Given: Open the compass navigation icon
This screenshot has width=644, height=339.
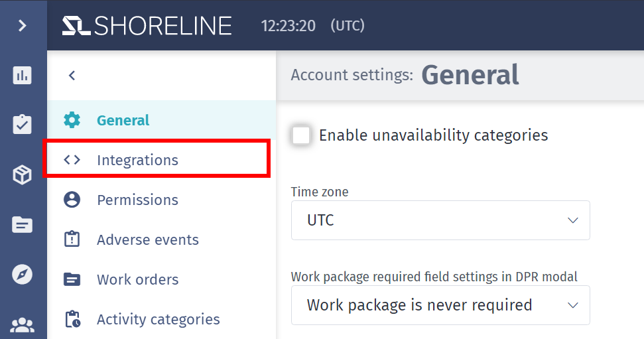Looking at the screenshot, I should [x=22, y=275].
